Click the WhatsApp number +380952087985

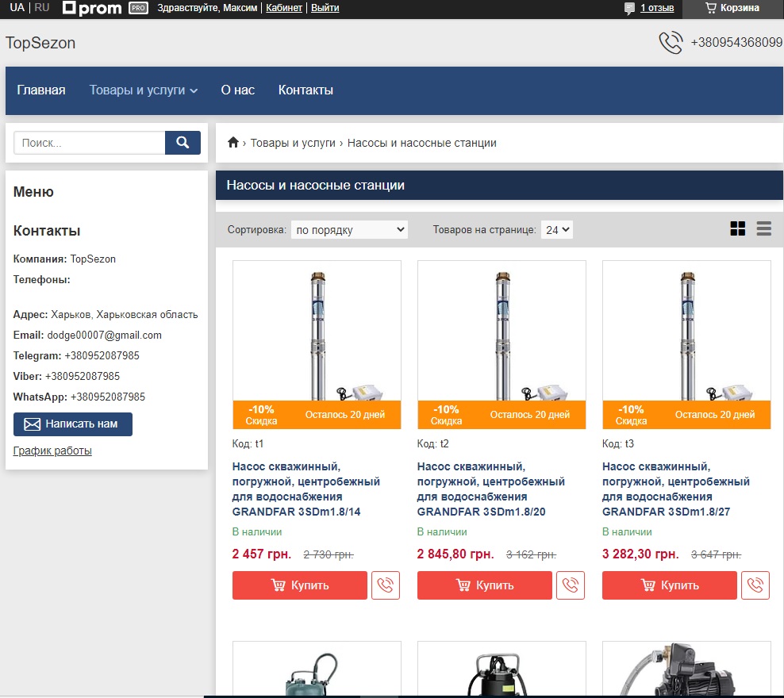[x=107, y=397]
